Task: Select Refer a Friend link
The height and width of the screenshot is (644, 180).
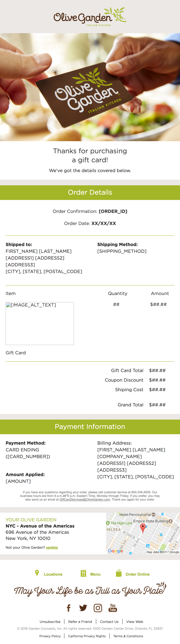Action: coord(80,622)
